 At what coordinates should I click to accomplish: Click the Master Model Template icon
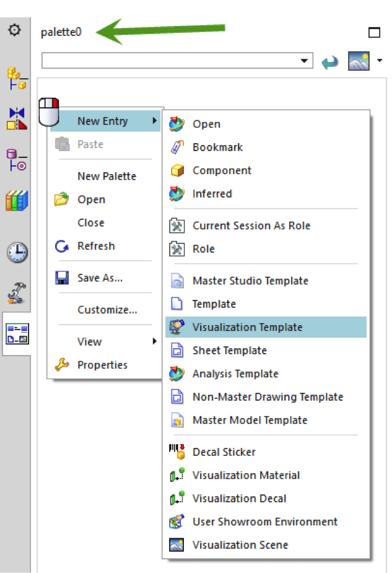(x=177, y=420)
